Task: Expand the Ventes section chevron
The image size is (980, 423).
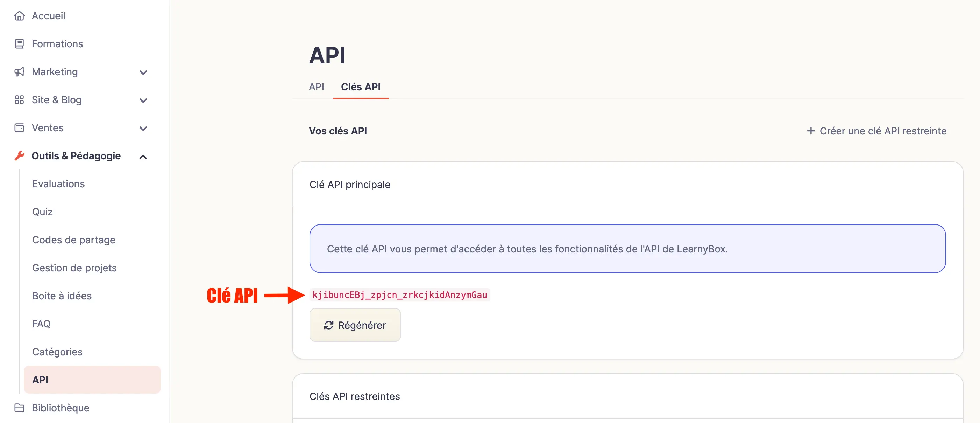Action: [x=143, y=128]
